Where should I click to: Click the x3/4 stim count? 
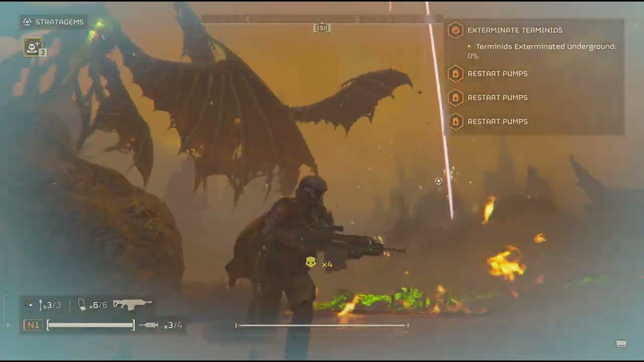coord(173,325)
